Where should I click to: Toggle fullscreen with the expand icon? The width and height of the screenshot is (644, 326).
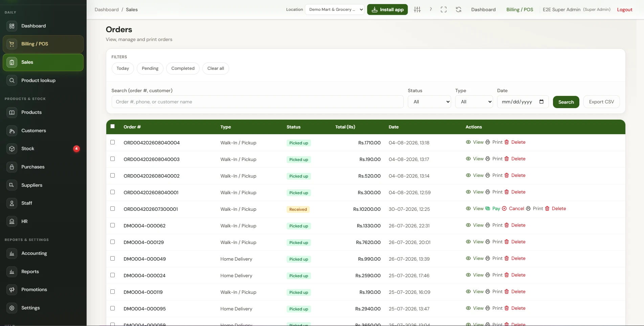point(444,9)
